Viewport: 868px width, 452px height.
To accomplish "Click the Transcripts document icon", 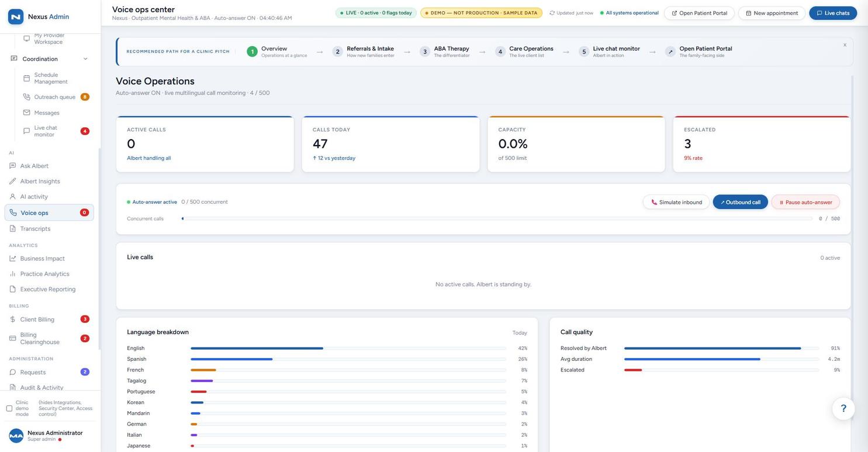I will pyautogui.click(x=13, y=228).
